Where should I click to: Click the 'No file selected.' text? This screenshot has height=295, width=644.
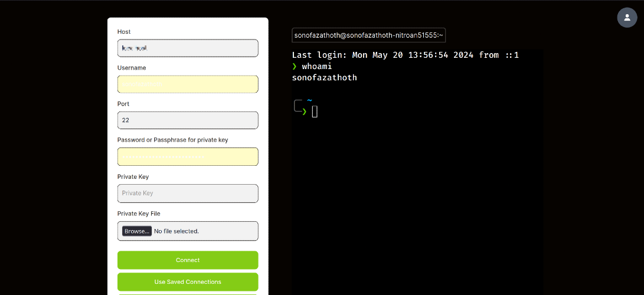[x=176, y=231]
